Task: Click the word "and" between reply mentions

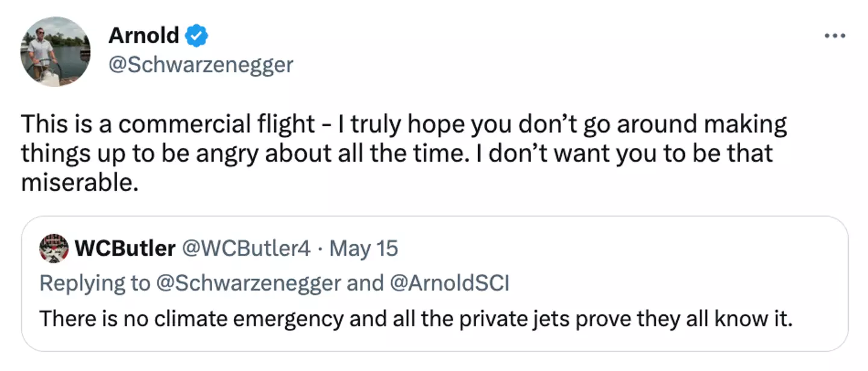Action: (366, 283)
